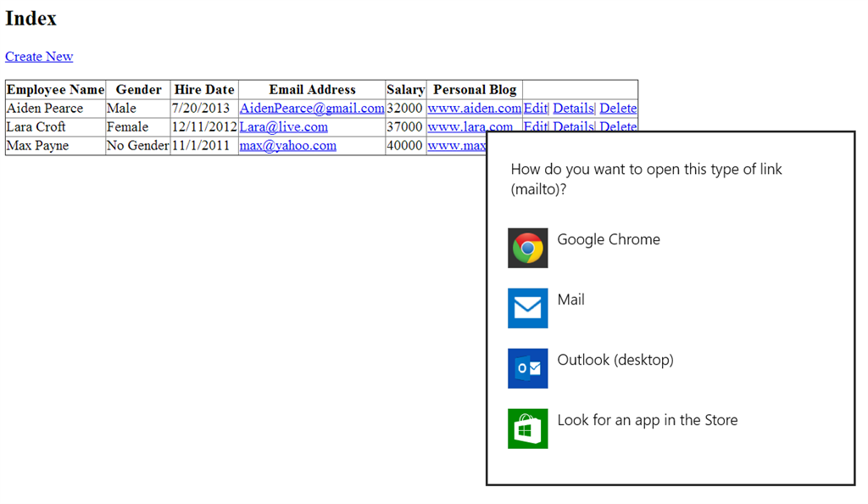
Task: Click Delete for Lara Croft
Action: tap(618, 126)
